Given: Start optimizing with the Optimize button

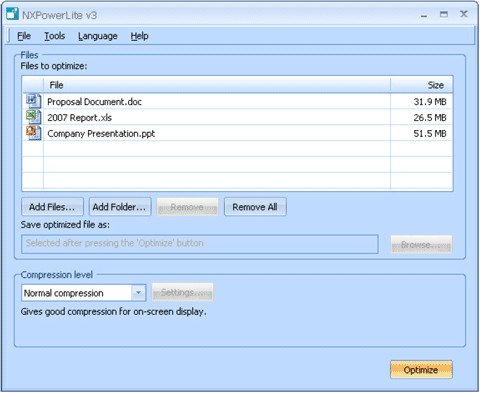Looking at the screenshot, I should (x=421, y=370).
